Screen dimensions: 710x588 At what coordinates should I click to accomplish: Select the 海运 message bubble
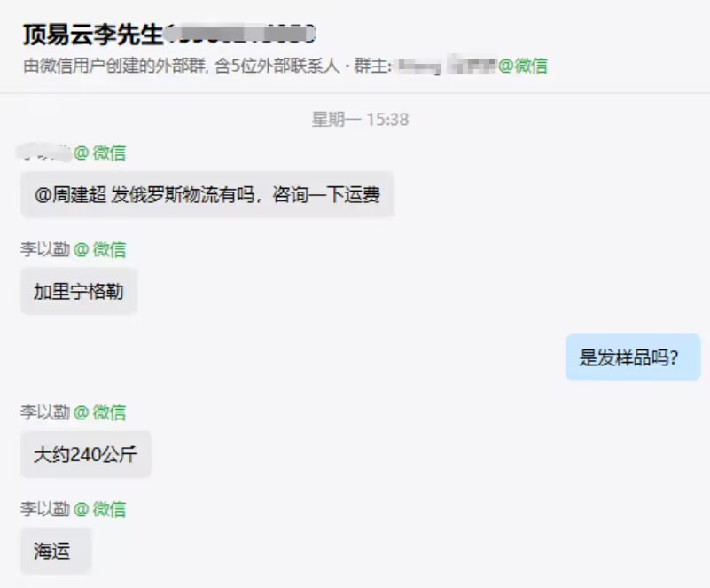tap(56, 552)
